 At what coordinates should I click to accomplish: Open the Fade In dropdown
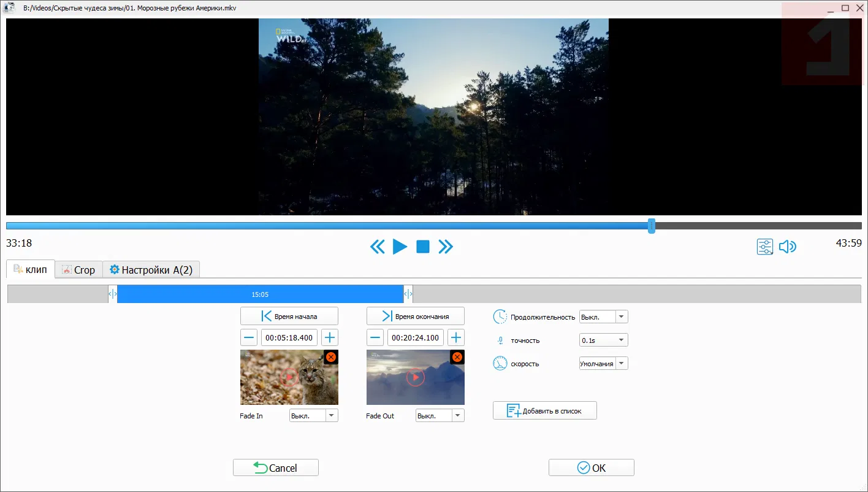point(313,416)
